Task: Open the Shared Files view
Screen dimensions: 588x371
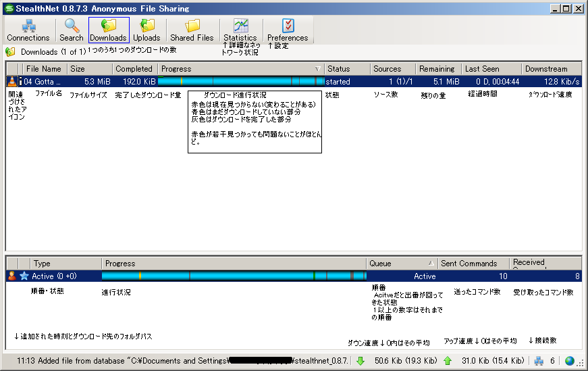Action: (x=192, y=30)
